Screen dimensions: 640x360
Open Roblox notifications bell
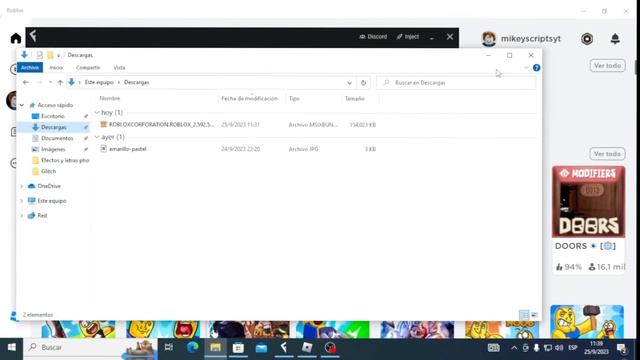point(615,39)
